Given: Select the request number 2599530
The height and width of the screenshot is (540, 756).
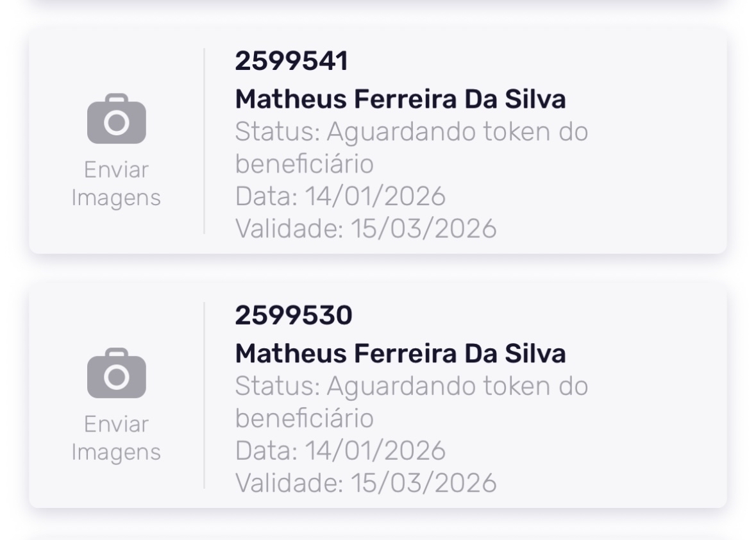Looking at the screenshot, I should click(x=293, y=316).
